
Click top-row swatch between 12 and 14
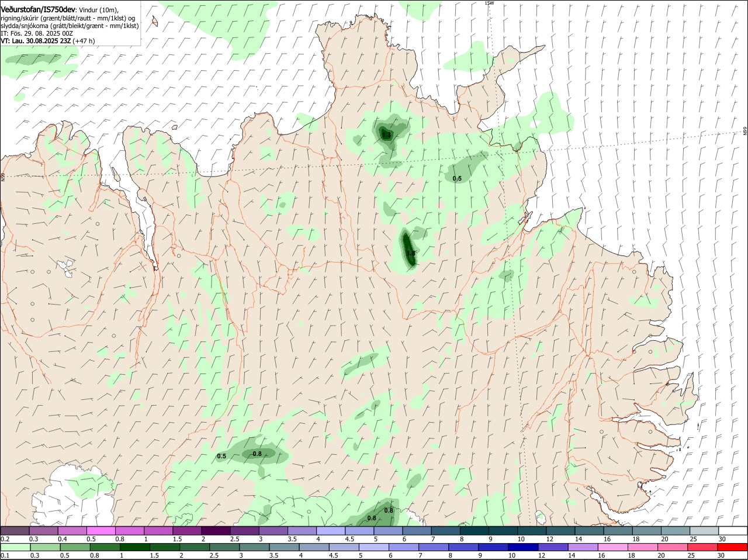pos(561,530)
